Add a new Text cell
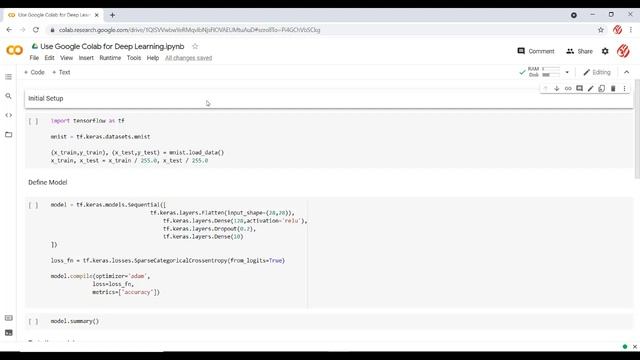This screenshot has height=360, width=640. pos(61,72)
